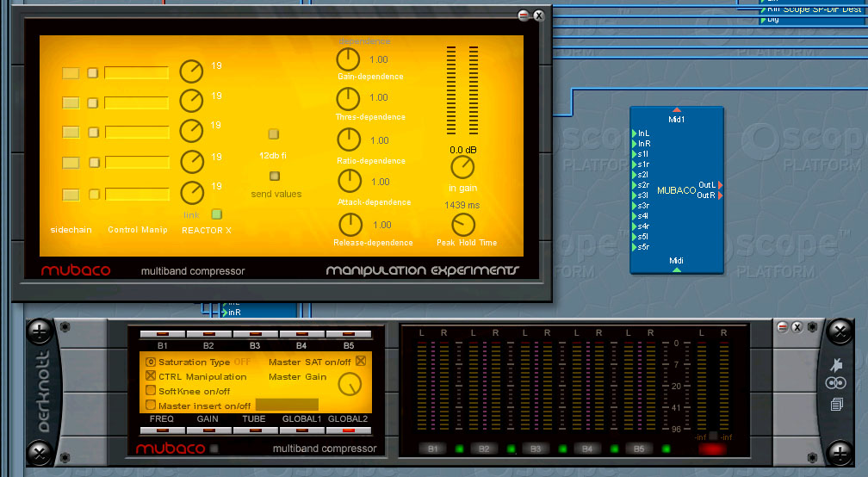Click the B2 button under the meters
Image resolution: width=868 pixels, height=477 pixels.
tap(484, 449)
